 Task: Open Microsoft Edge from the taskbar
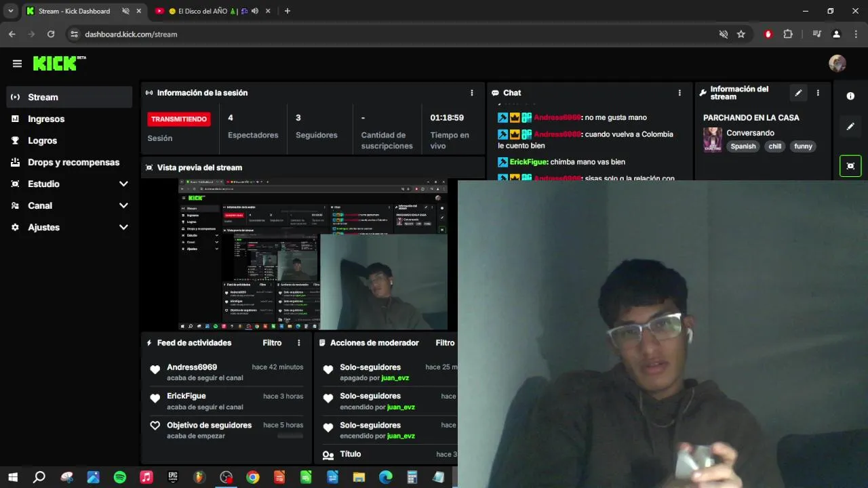point(385,477)
